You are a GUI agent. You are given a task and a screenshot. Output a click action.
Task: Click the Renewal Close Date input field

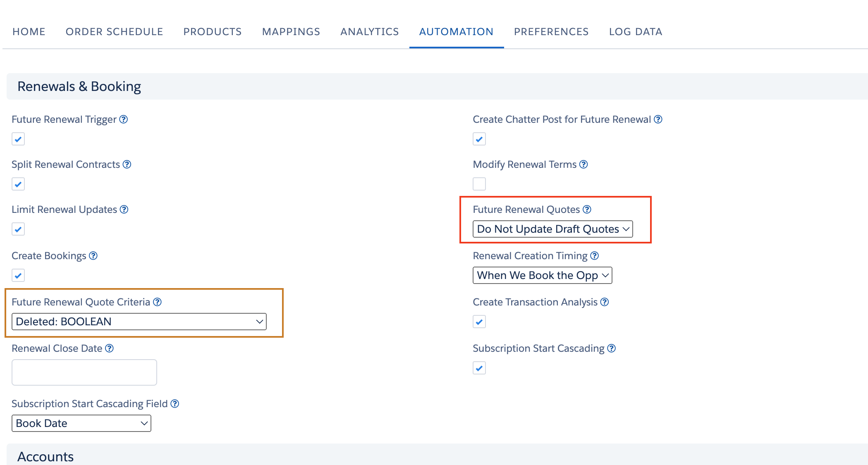pyautogui.click(x=84, y=372)
